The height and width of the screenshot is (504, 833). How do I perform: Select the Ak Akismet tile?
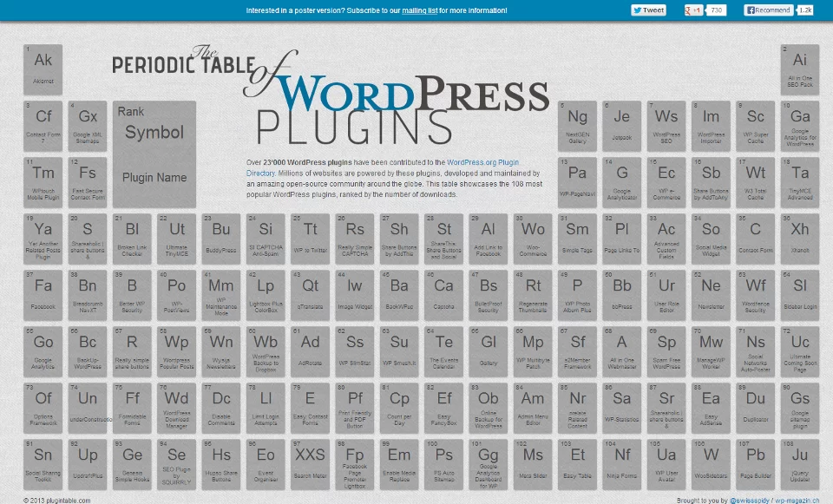(43, 69)
